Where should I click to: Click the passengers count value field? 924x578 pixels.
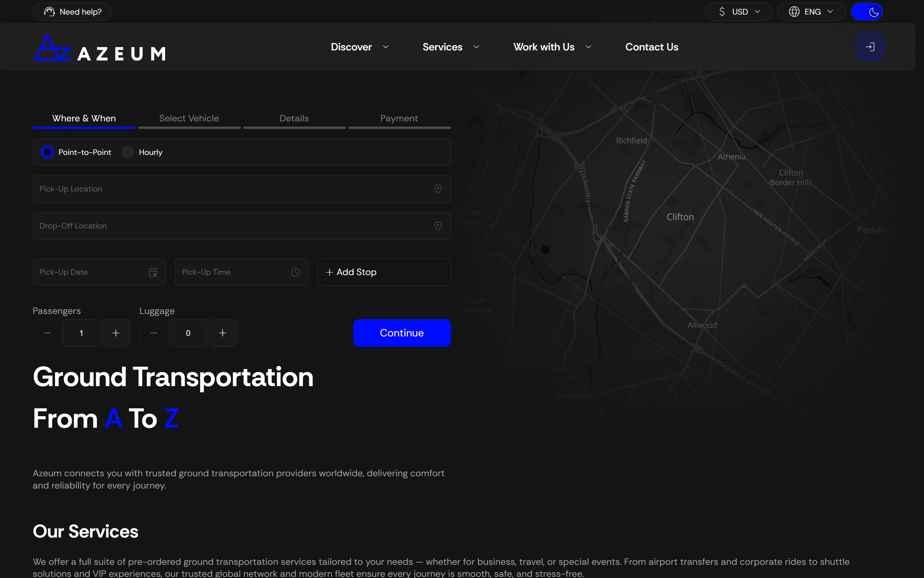point(81,333)
